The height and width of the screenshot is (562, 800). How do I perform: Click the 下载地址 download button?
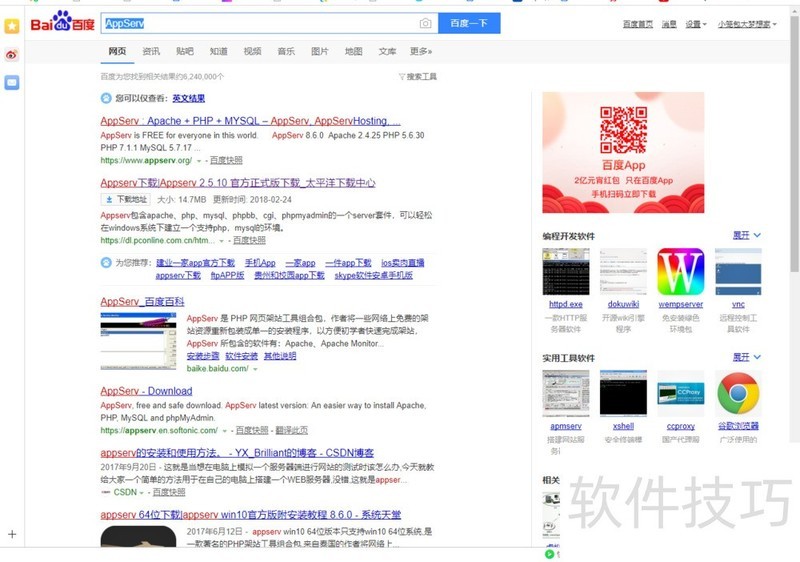tap(126, 199)
